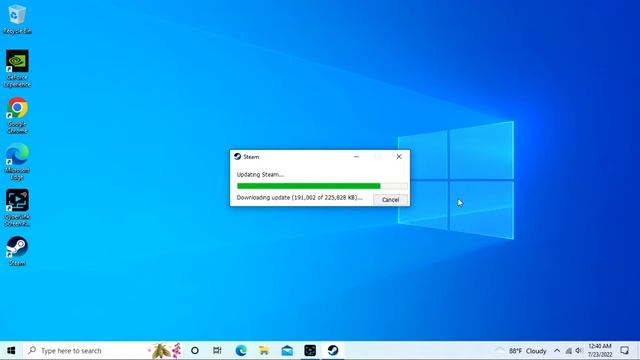The height and width of the screenshot is (360, 640).
Task: Open the network status tray icon
Action: [x=569, y=351]
